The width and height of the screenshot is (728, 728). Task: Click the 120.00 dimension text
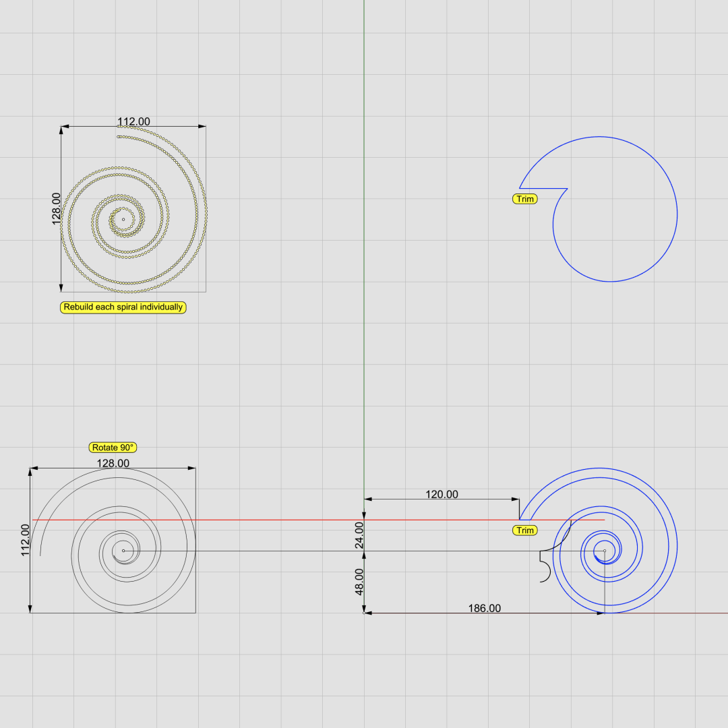442,495
